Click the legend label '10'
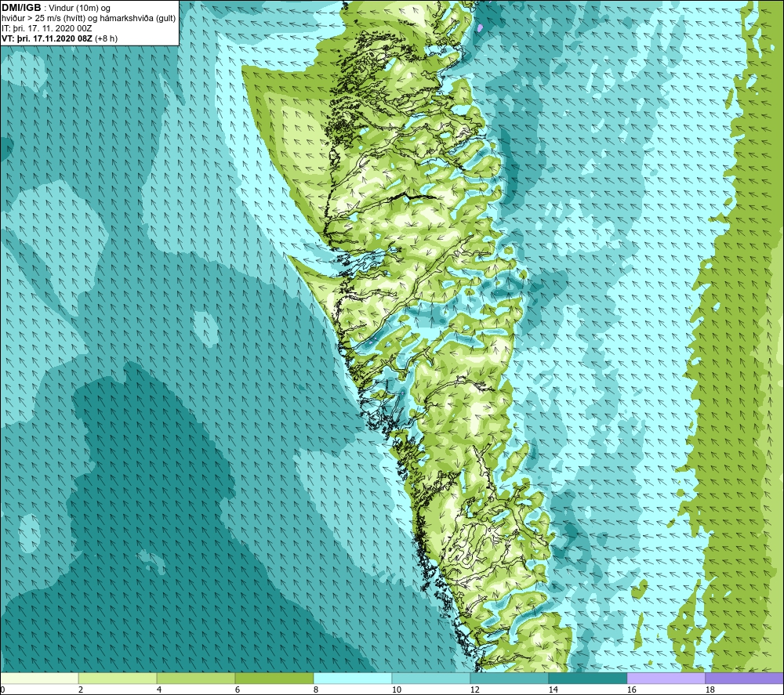This screenshot has width=784, height=695. tap(397, 690)
